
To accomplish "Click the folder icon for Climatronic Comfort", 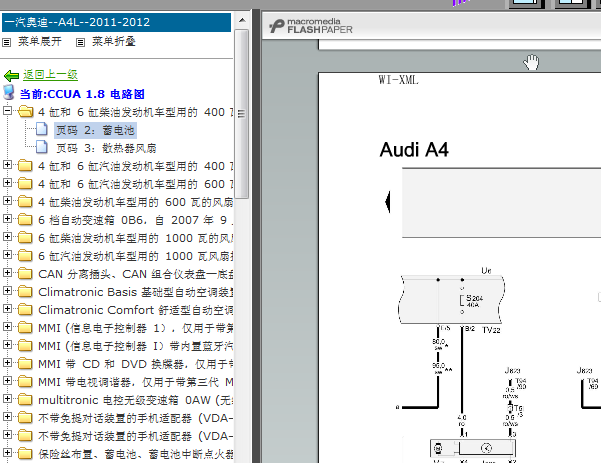I will coord(25,309).
